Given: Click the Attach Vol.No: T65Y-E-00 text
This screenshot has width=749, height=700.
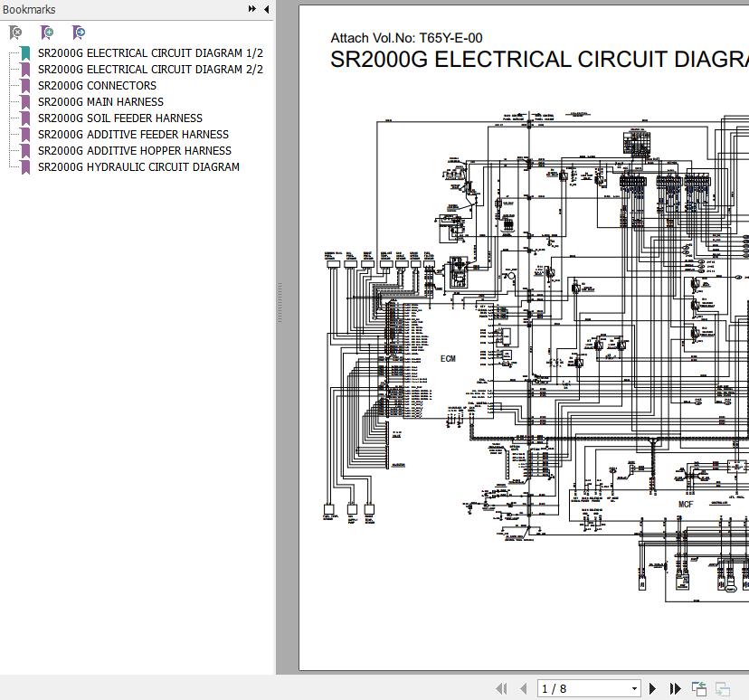Looking at the screenshot, I should tap(406, 38).
